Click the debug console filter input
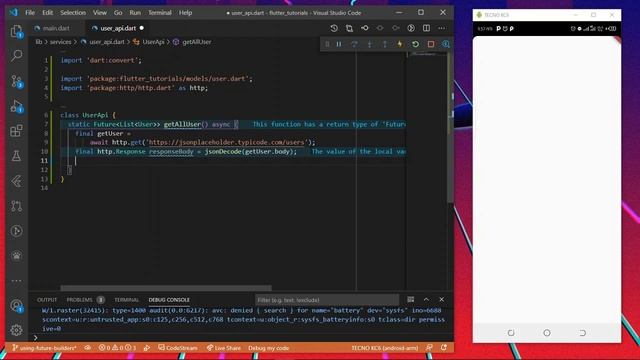 (x=327, y=300)
